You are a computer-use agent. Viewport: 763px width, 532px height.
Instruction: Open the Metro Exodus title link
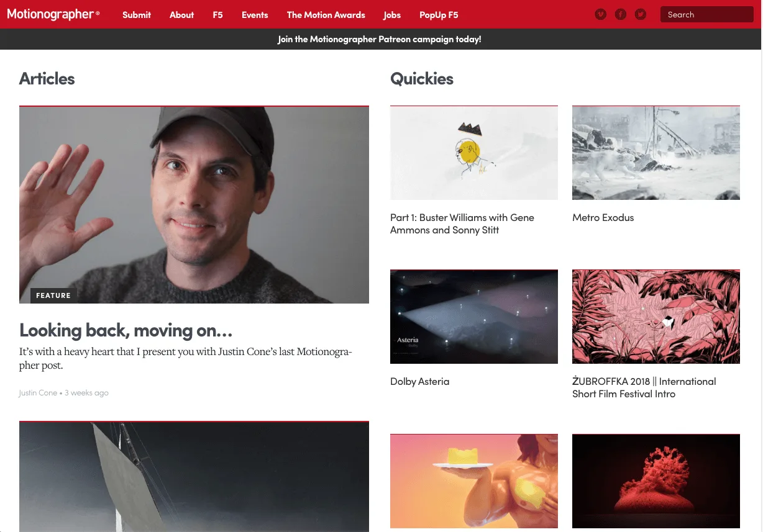pyautogui.click(x=603, y=218)
